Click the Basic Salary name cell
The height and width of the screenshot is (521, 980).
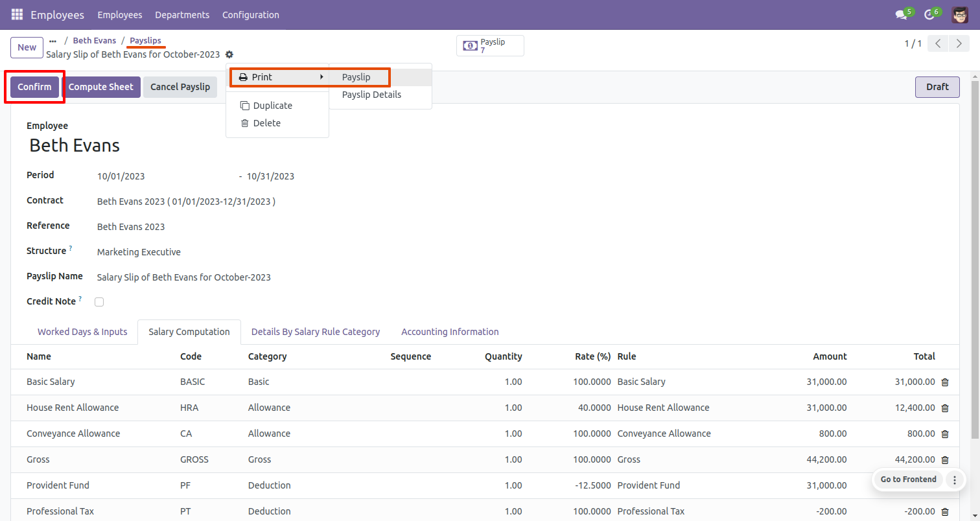[x=51, y=382]
